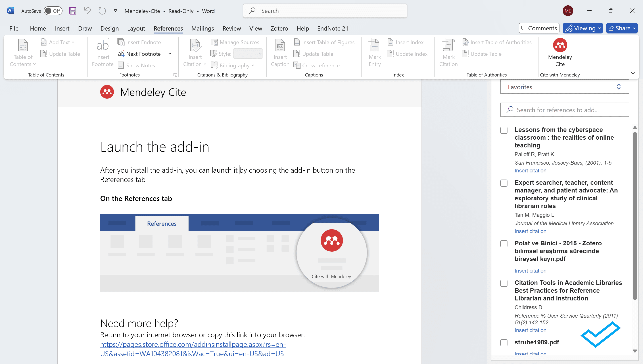643x364 pixels.
Task: Switch to the Zotero tab
Action: tap(279, 29)
